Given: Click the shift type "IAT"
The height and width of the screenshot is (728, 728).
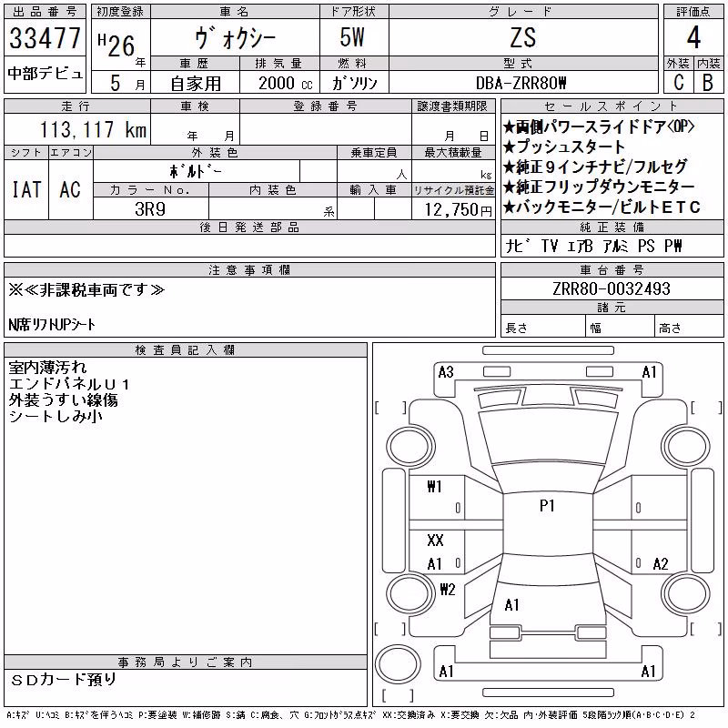Looking at the screenshot, I should (26, 189).
